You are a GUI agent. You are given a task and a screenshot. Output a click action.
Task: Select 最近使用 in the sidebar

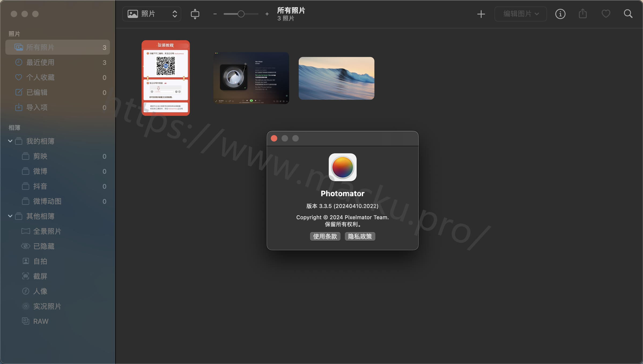click(58, 62)
